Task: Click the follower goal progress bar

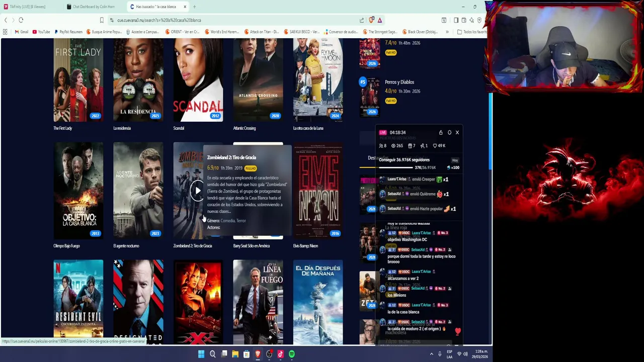Action: 395,167
